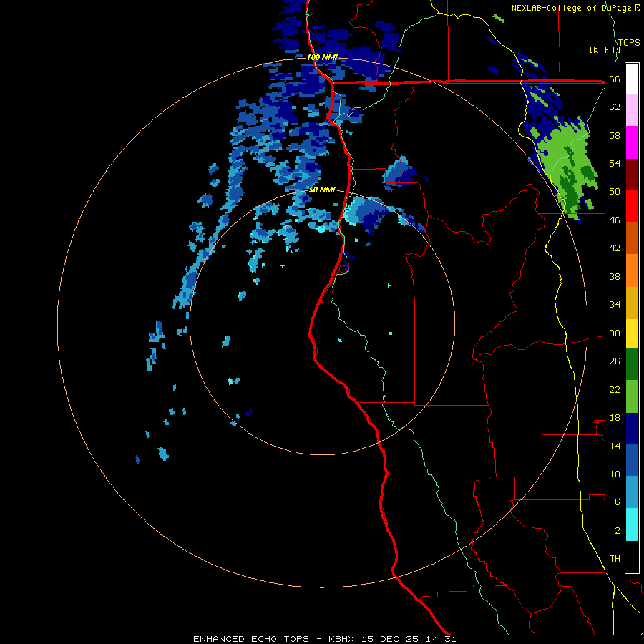The height and width of the screenshot is (644, 644).
Task: Click the navy legend swatch between 18 and 14
Action: click(632, 429)
